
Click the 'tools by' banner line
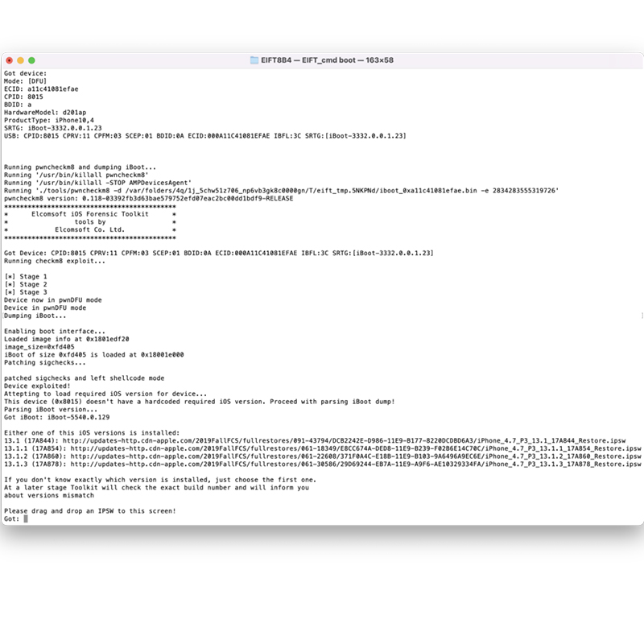coord(90,222)
